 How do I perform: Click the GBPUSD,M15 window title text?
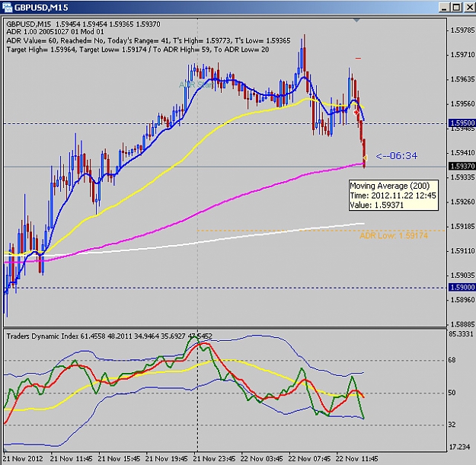(41, 8)
